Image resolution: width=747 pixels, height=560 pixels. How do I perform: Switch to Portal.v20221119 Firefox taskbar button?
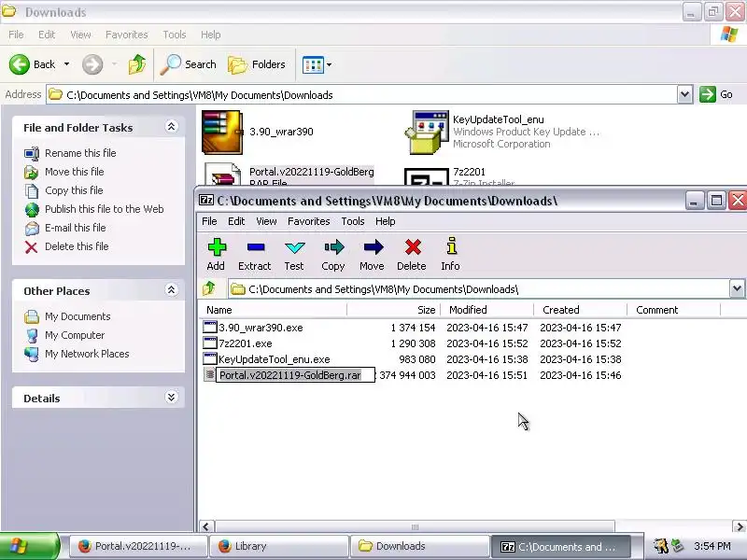pyautogui.click(x=139, y=546)
